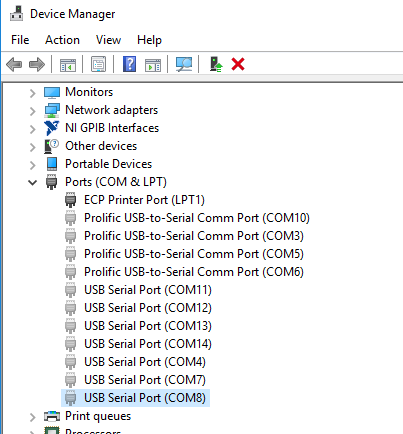Collapse the Ports (COM & LPT) category

32,182
